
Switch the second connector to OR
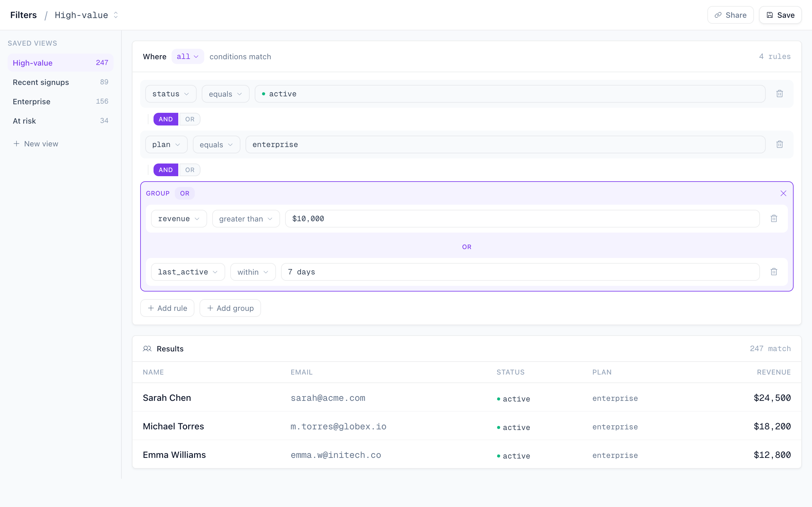(190, 170)
